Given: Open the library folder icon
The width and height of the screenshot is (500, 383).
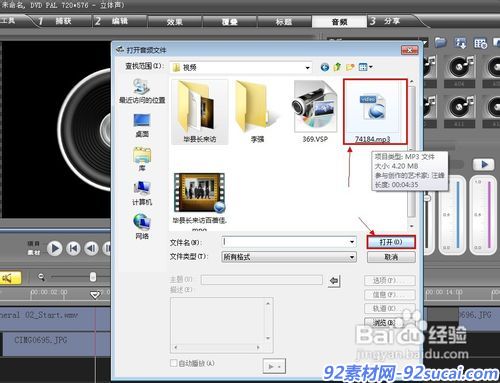Looking at the screenshot, I should [x=441, y=43].
